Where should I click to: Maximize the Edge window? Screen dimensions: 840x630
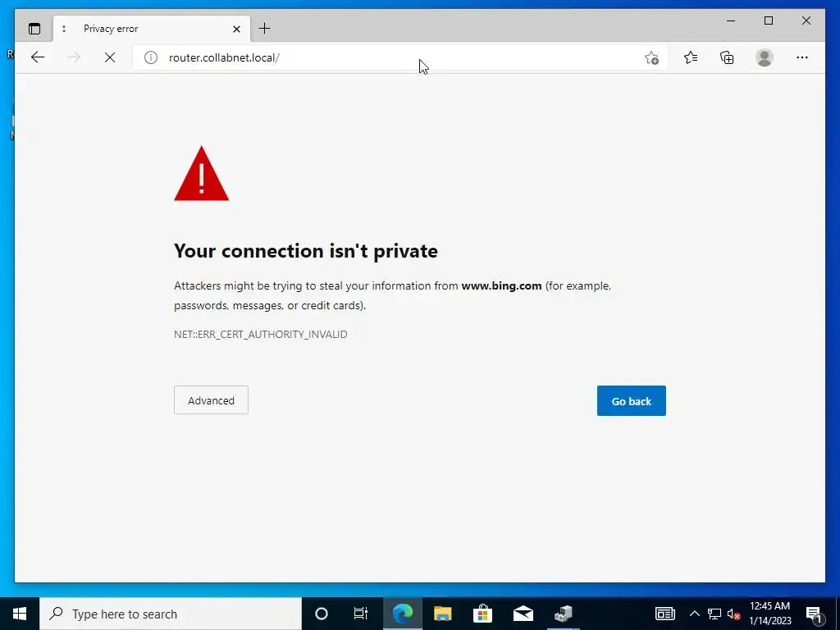(769, 21)
